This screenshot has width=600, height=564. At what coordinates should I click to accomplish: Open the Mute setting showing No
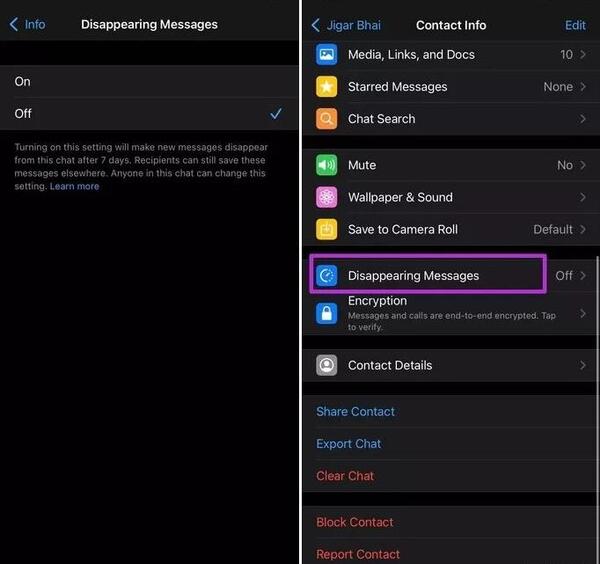pyautogui.click(x=451, y=165)
